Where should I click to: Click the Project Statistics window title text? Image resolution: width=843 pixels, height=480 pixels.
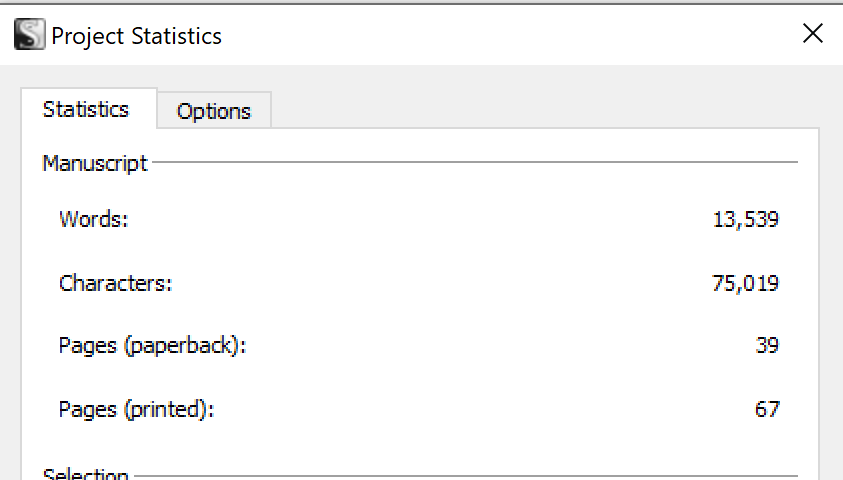(x=136, y=36)
